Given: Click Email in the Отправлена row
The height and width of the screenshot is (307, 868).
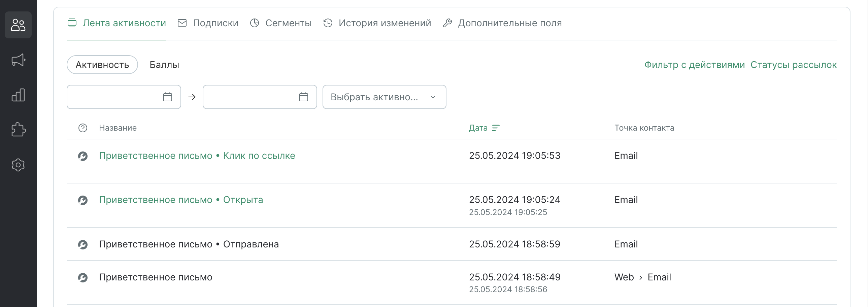Looking at the screenshot, I should pyautogui.click(x=626, y=244).
